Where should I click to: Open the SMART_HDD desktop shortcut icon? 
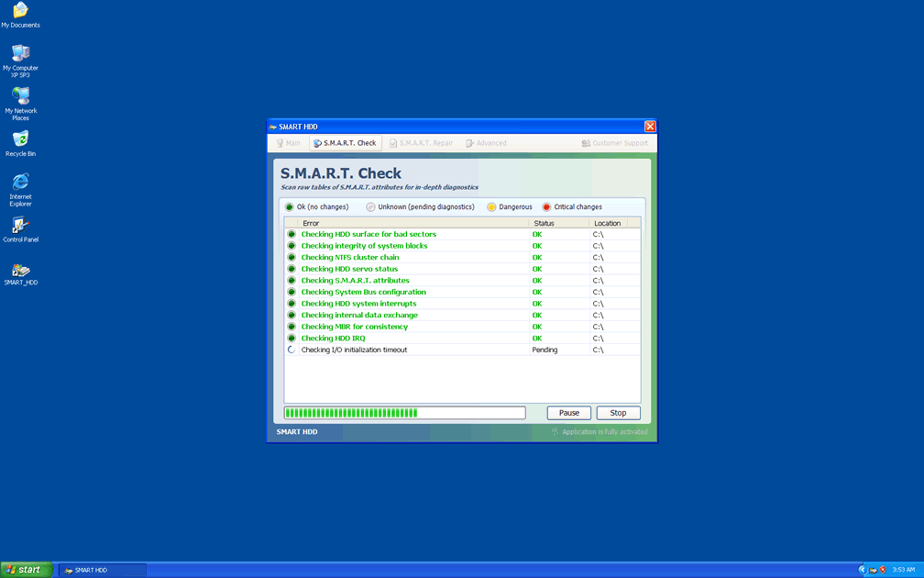(20, 271)
